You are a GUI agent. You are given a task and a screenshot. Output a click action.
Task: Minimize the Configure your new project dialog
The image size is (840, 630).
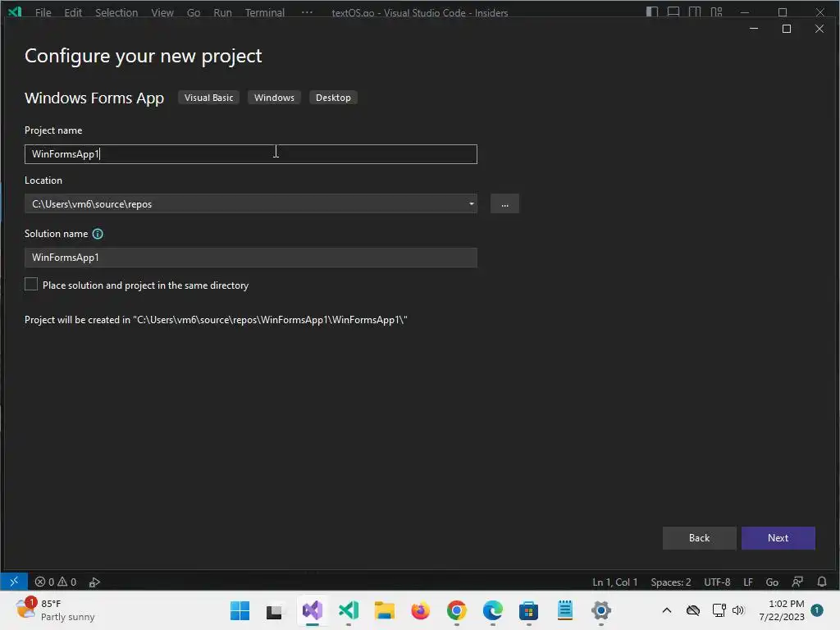[754, 29]
